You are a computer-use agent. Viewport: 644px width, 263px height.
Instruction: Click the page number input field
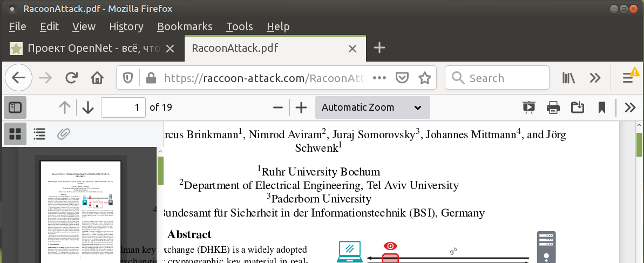(123, 107)
